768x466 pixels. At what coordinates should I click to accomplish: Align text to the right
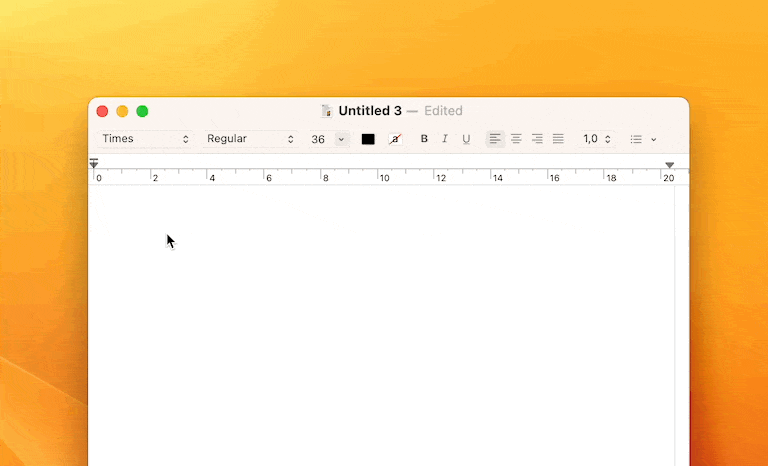537,139
